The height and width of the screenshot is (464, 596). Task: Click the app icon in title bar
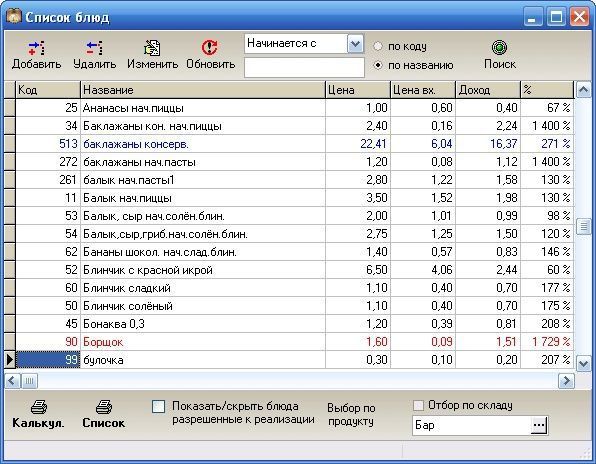coord(14,16)
